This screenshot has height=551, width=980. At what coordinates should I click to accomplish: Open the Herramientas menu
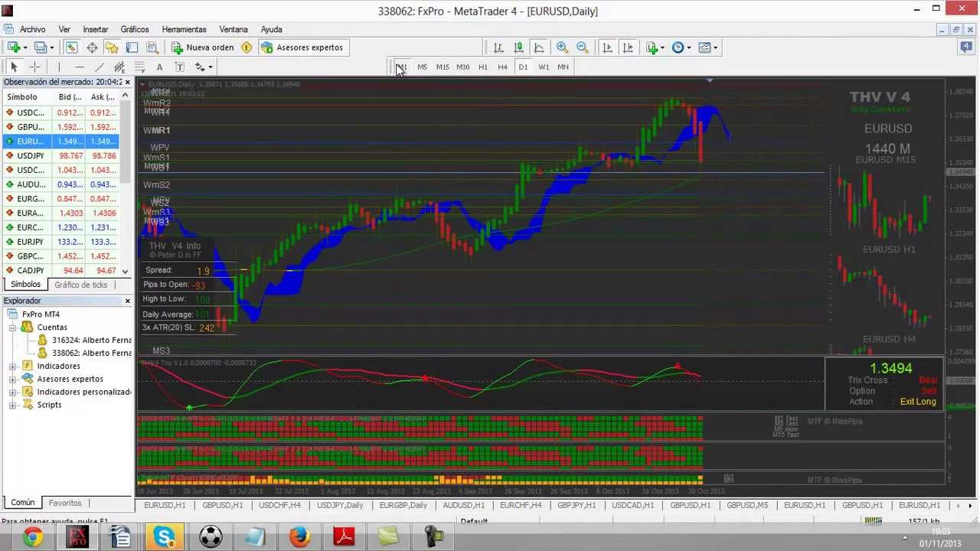(x=184, y=29)
